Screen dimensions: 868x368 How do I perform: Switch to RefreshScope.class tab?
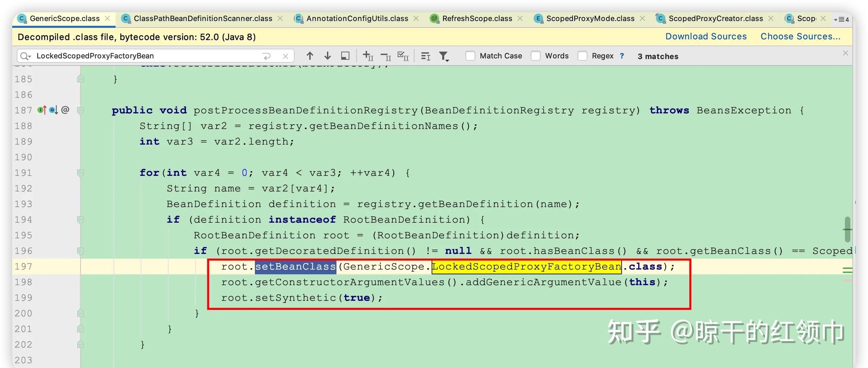pos(476,18)
